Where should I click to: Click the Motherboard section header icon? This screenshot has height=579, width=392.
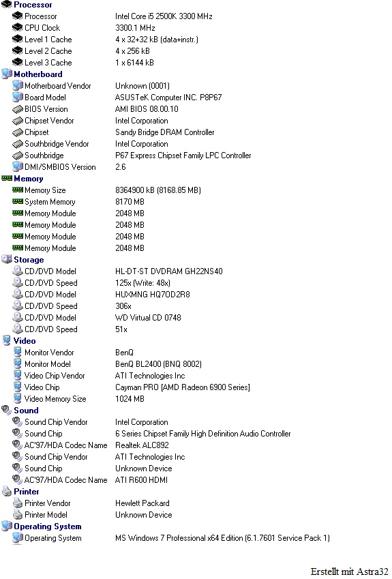(7, 74)
